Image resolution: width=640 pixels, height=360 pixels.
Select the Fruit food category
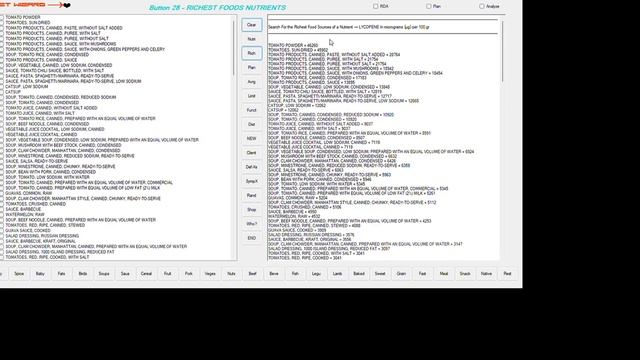click(167, 274)
